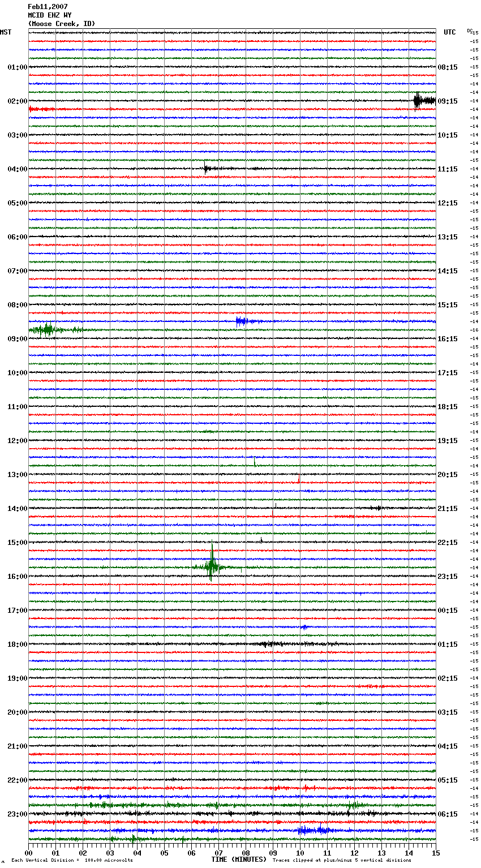Select the 06:00 MST hour label

(17, 237)
